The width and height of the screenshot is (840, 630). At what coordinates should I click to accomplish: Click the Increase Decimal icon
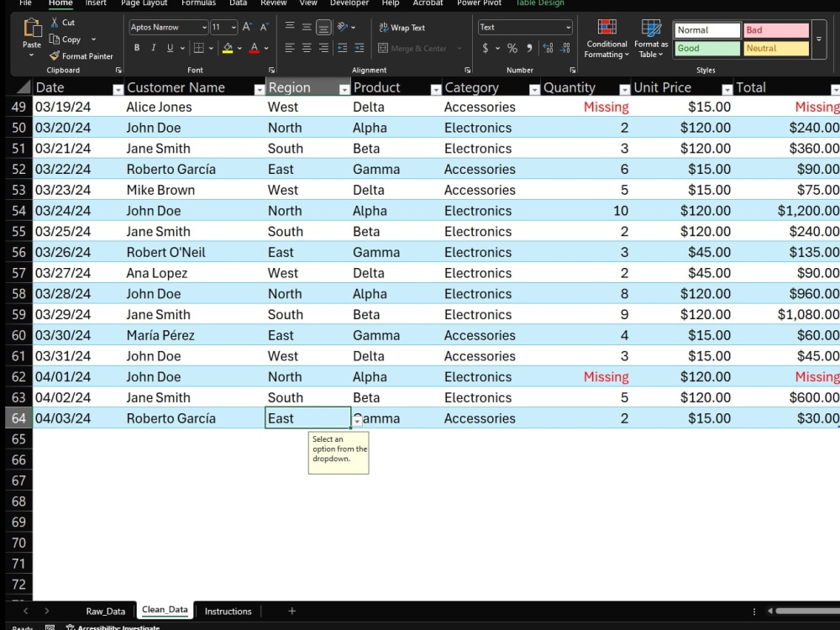[548, 48]
